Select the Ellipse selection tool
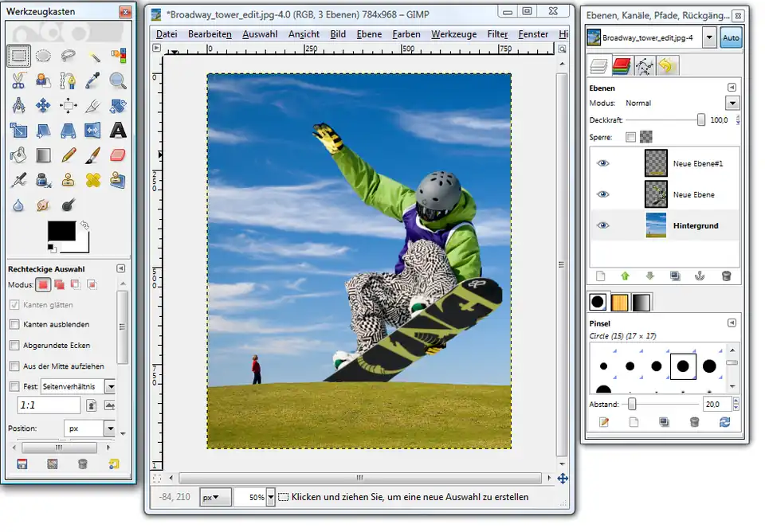765x532 pixels. coord(44,56)
